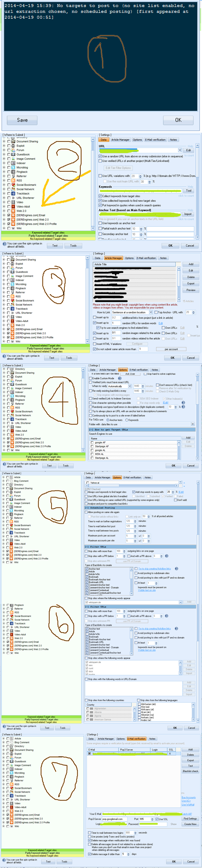Expand Wiki node in the Article Manager panel
This screenshot has width=202, height=868.
[x=4, y=341]
